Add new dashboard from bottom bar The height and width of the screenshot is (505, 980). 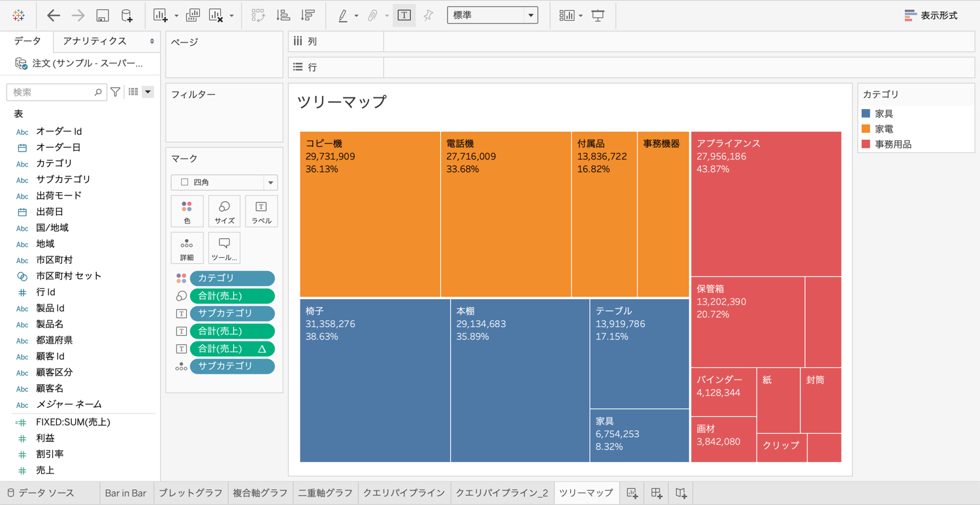click(x=657, y=493)
